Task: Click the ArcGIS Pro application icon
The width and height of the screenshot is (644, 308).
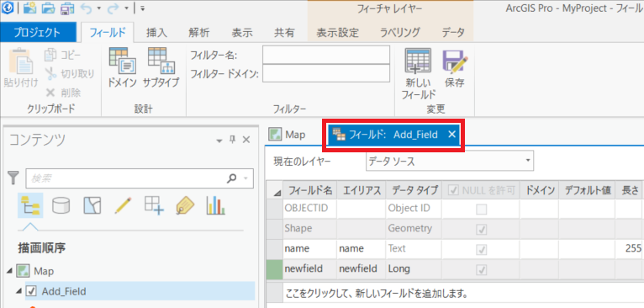Action: [7, 8]
